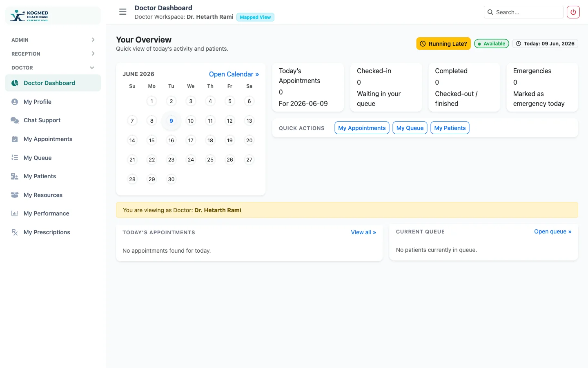Click the 'You are viewing as Doctor' banner
588x368 pixels.
tap(347, 210)
